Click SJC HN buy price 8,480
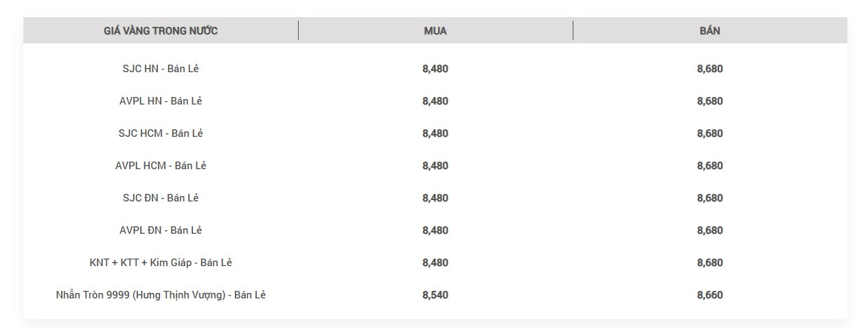This screenshot has height=328, width=868. click(435, 69)
